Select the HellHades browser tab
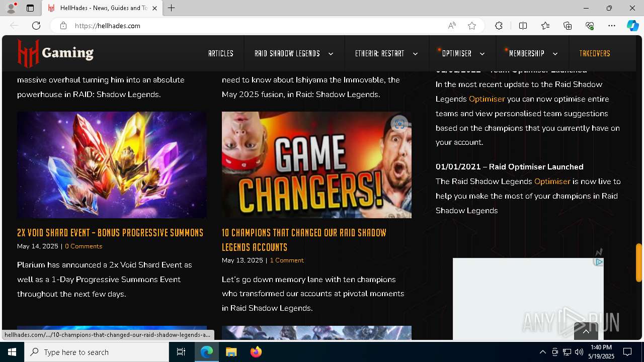Screen dimensions: 644x362 point(103,8)
